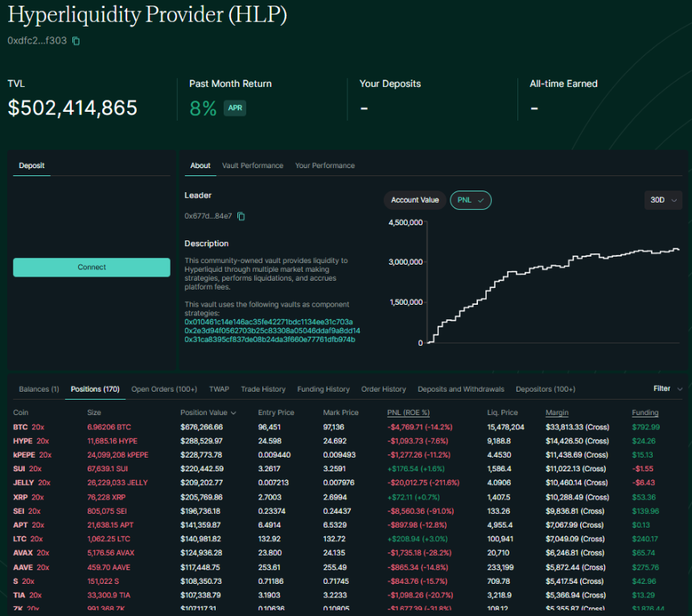692x616 pixels.
Task: Open the About tab
Action: tap(200, 166)
